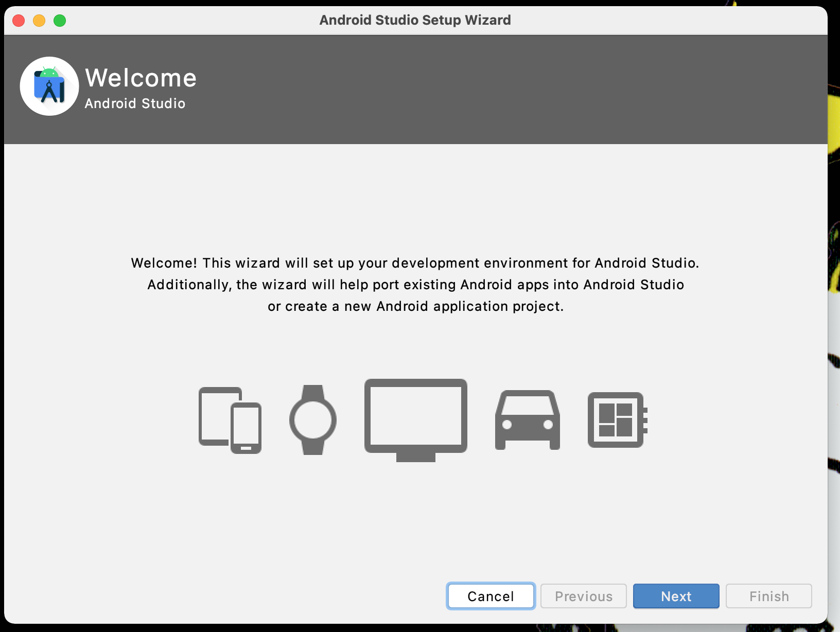Viewport: 840px width, 632px height.
Task: Click the Android Things circuit board icon
Action: click(617, 419)
